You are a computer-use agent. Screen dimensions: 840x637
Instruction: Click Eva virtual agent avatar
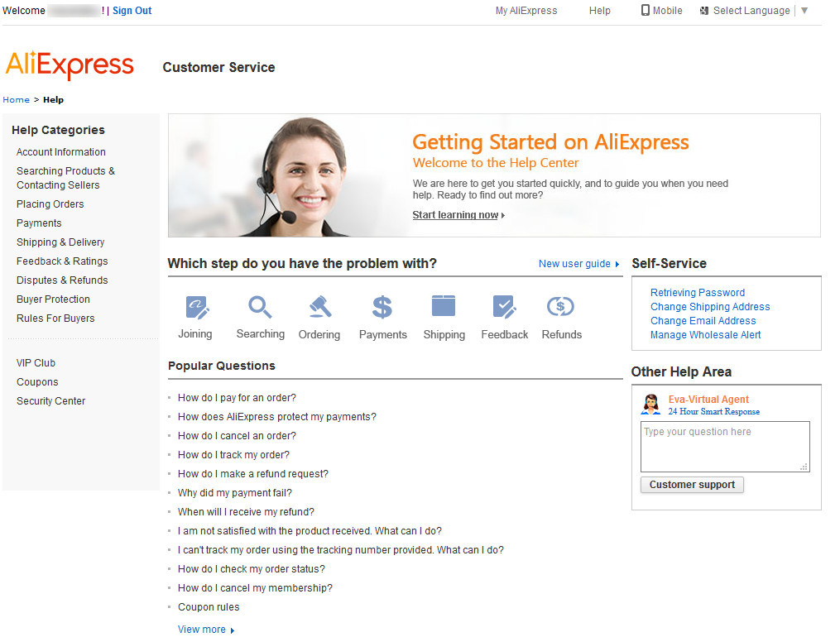(650, 405)
